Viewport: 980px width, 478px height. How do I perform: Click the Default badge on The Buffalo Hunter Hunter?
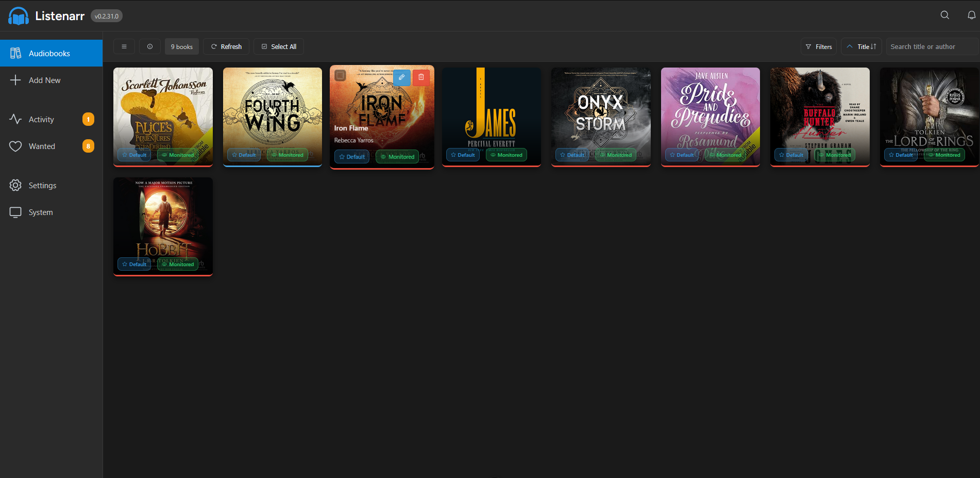click(791, 155)
